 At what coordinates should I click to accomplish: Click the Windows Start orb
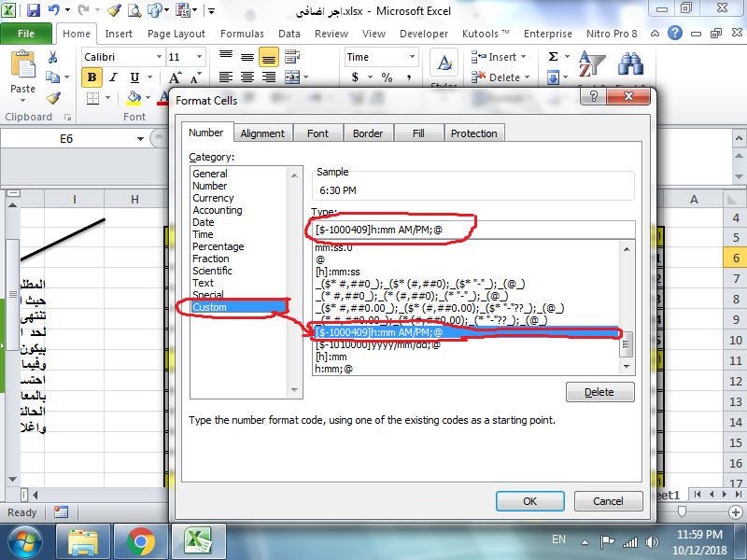point(24,541)
